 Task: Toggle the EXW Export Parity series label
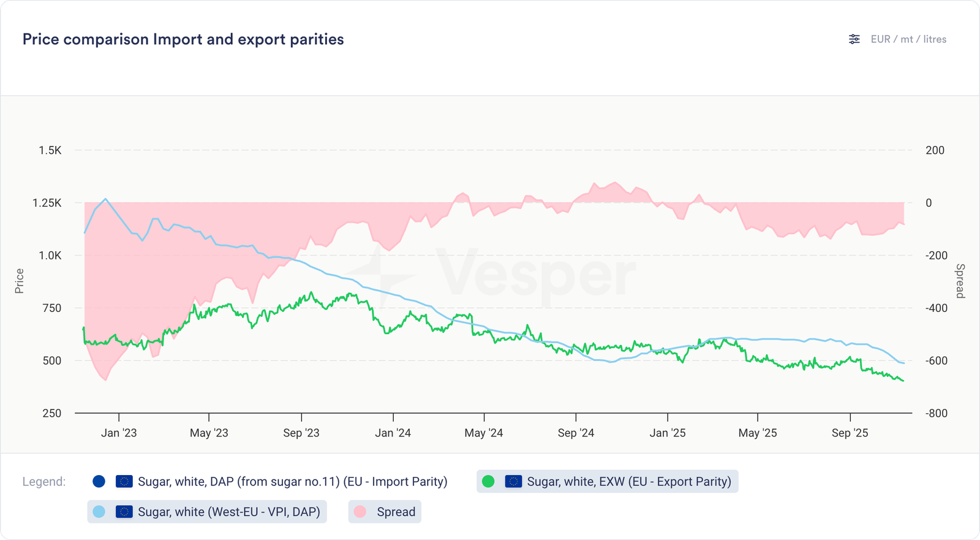pos(629,482)
